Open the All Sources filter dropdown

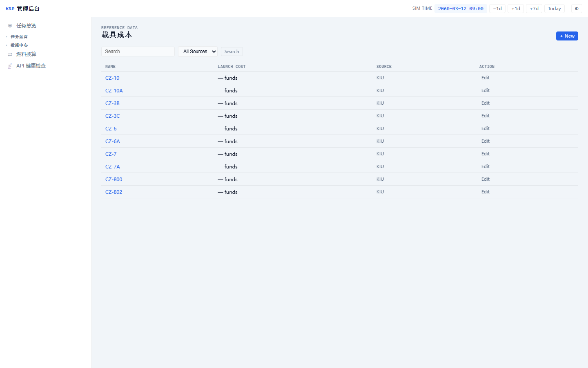click(x=198, y=52)
